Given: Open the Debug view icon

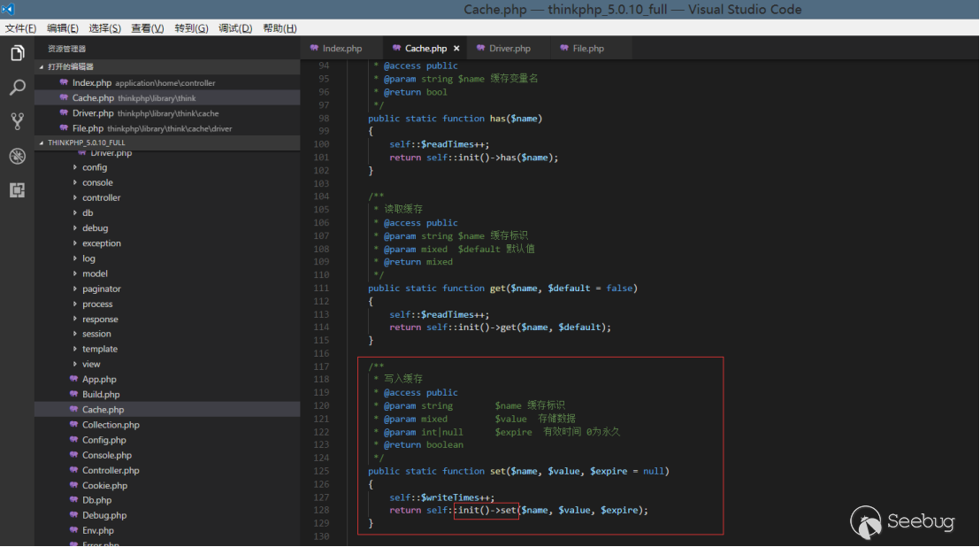Looking at the screenshot, I should [x=18, y=156].
